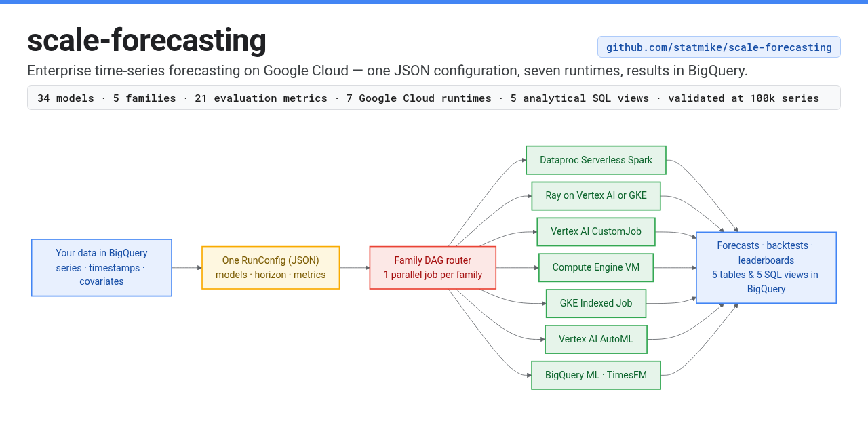868x434 pixels.
Task: Select the 'Compute Engine VM' runtime box
Action: (596, 268)
